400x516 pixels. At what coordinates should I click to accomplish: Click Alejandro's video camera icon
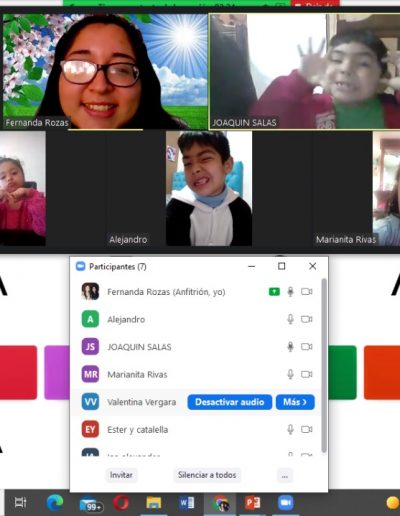tap(307, 319)
